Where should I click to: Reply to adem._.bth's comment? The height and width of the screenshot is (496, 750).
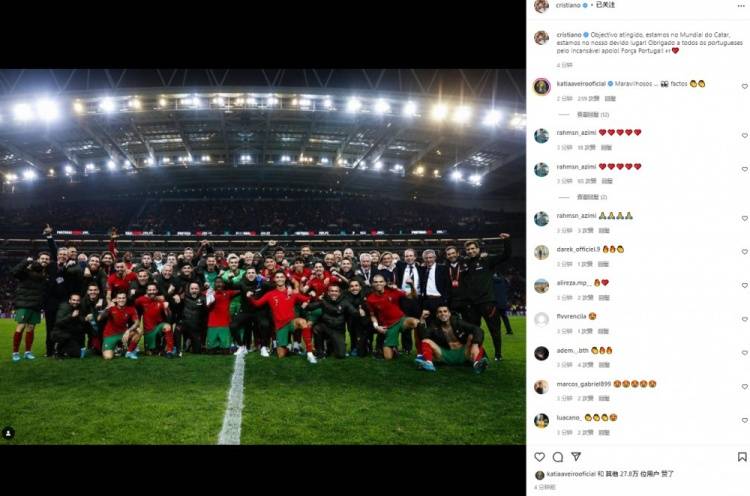pos(604,365)
